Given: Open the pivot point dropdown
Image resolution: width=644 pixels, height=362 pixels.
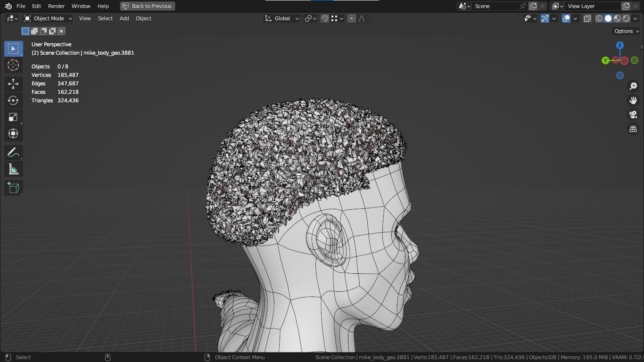Looking at the screenshot, I should pyautogui.click(x=310, y=18).
